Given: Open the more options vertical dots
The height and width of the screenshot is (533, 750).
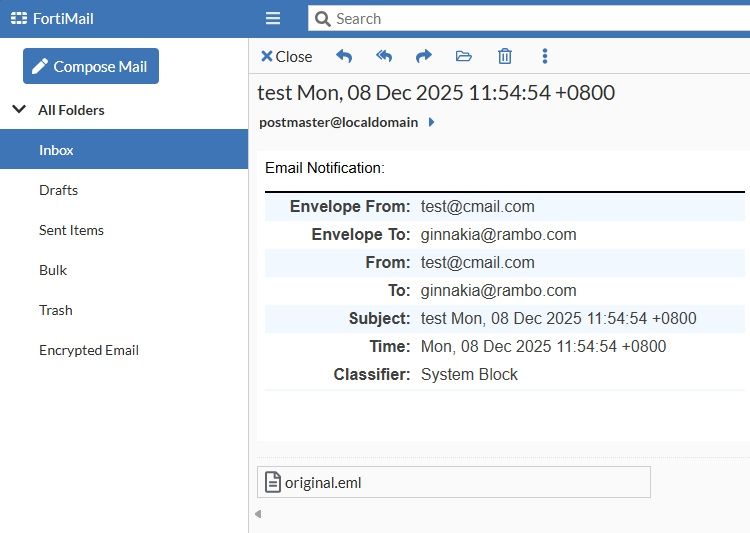Looking at the screenshot, I should pyautogui.click(x=545, y=56).
